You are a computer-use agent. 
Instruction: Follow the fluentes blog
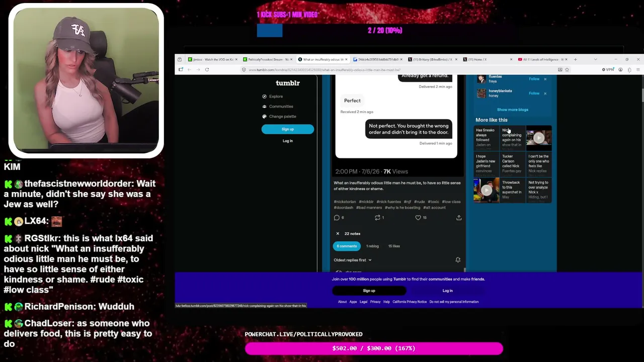pos(534,79)
